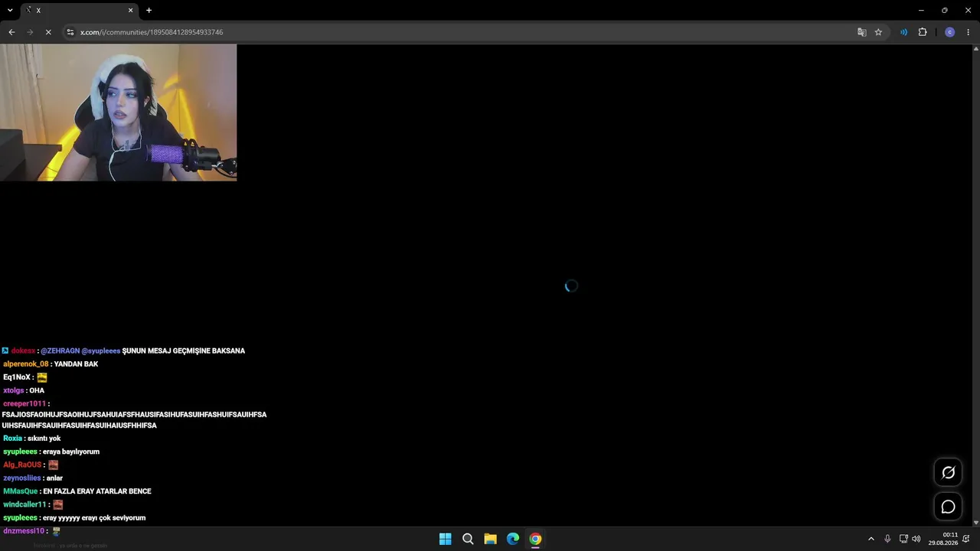Open the chat bubble round button
980x551 pixels.
(948, 507)
